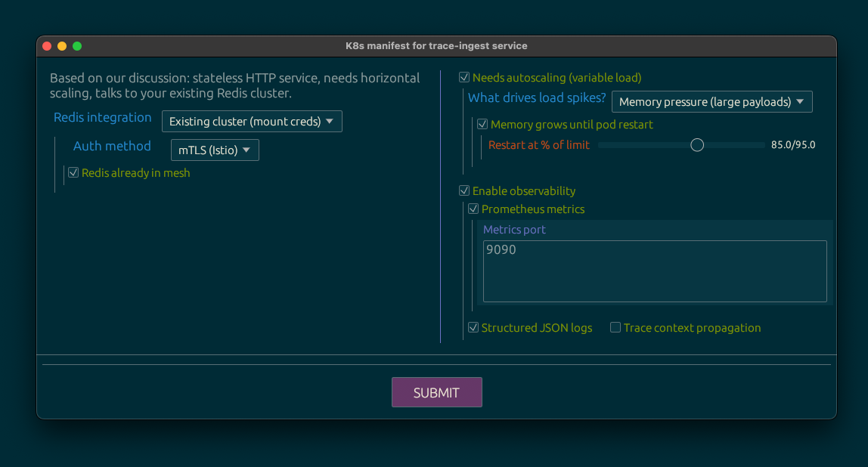
Task: Click the 85.0/95.0 slider value readout
Action: (793, 145)
